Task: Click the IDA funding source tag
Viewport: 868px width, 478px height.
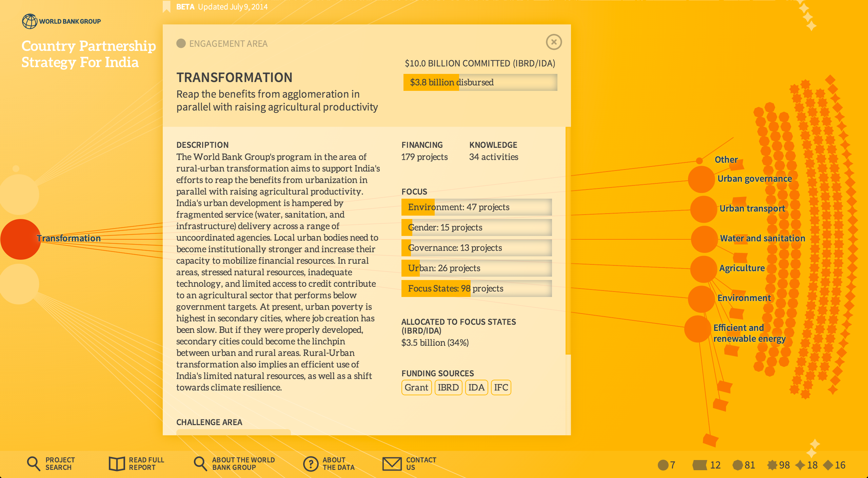Action: click(476, 387)
